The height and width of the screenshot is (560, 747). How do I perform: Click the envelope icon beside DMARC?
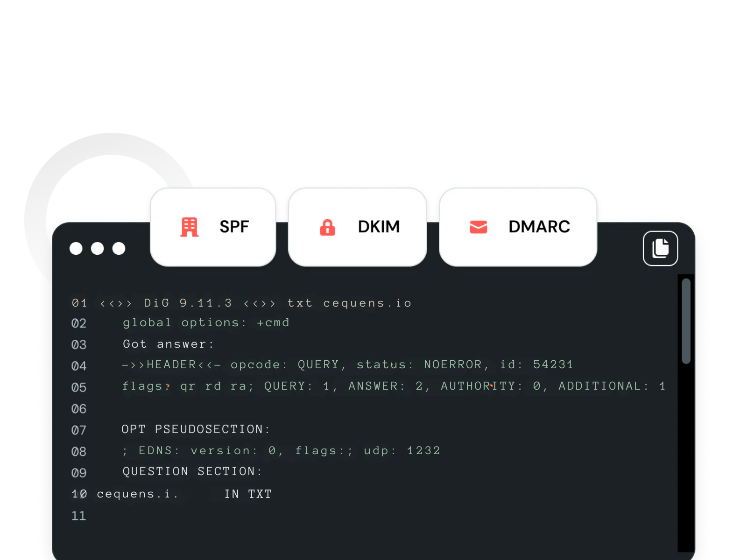(x=478, y=227)
